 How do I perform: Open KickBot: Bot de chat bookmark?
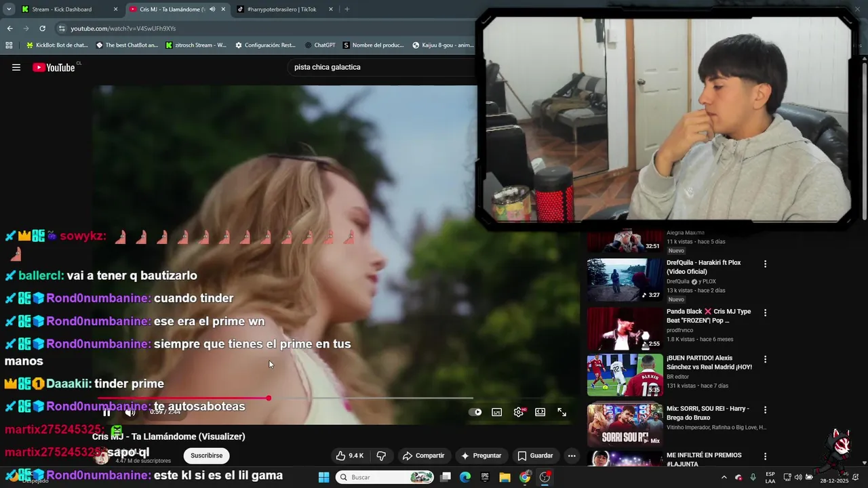57,45
